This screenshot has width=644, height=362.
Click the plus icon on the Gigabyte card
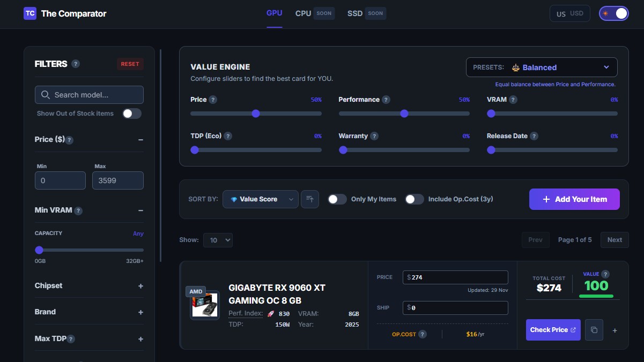tap(615, 330)
